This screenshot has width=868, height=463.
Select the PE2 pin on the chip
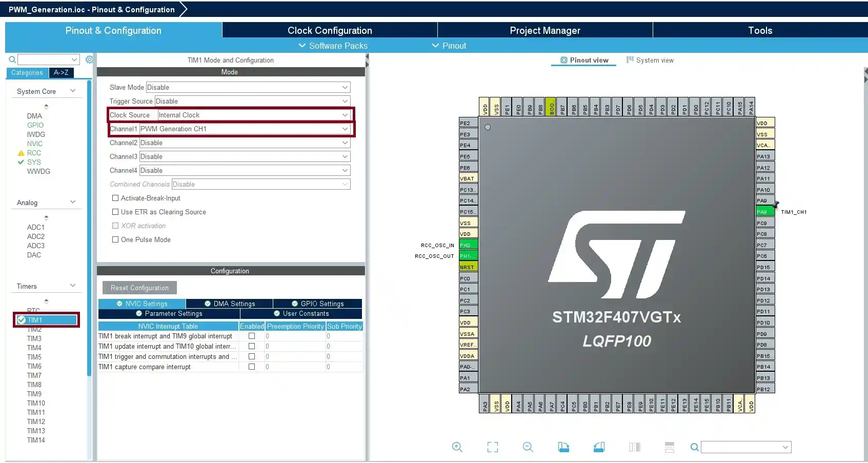click(468, 123)
